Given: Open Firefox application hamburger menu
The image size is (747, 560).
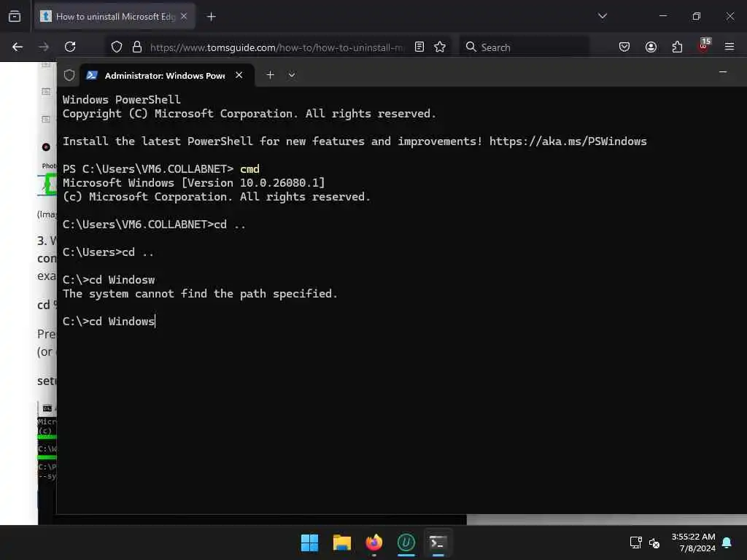Looking at the screenshot, I should (729, 47).
